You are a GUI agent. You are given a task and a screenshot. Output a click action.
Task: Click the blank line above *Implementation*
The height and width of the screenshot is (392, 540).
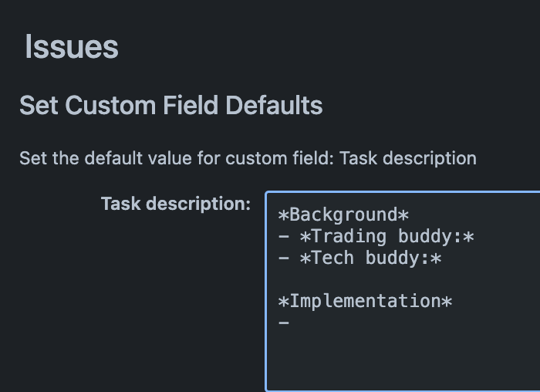(403, 279)
